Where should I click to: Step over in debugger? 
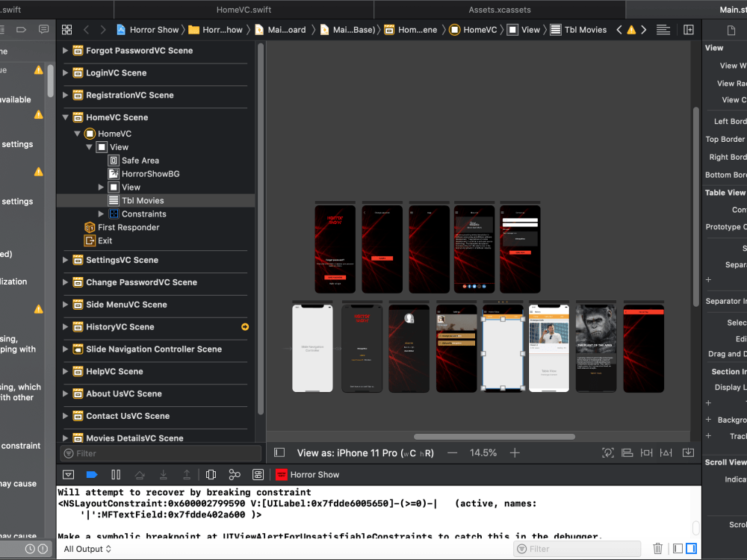[140, 475]
